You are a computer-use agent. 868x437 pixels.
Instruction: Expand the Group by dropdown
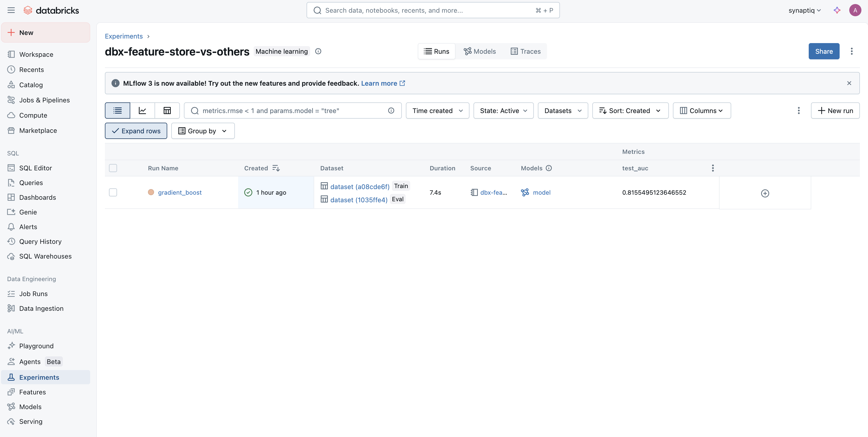(x=202, y=131)
